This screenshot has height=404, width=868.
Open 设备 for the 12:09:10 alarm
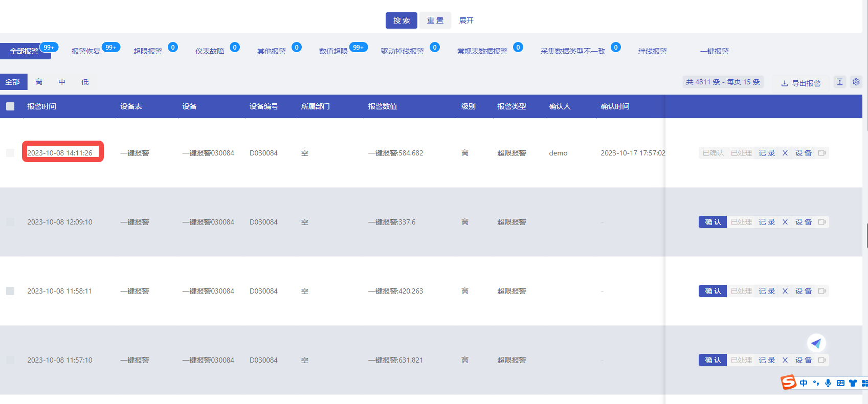click(804, 222)
